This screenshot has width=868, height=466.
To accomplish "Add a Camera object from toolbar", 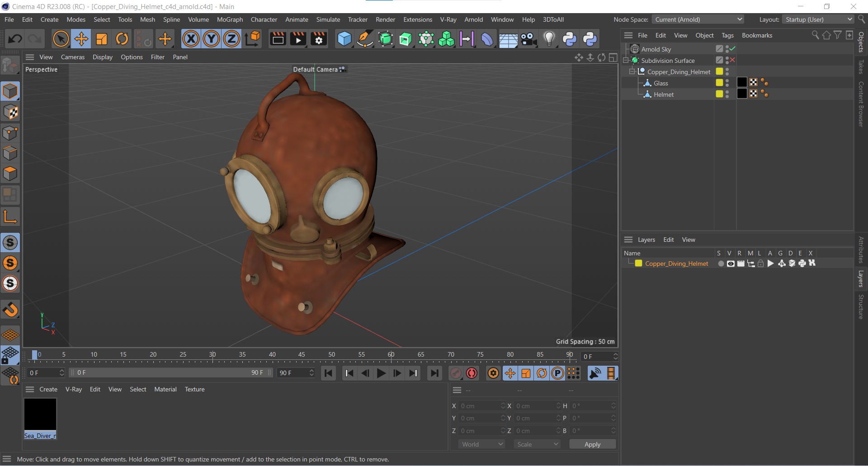I will (x=528, y=39).
